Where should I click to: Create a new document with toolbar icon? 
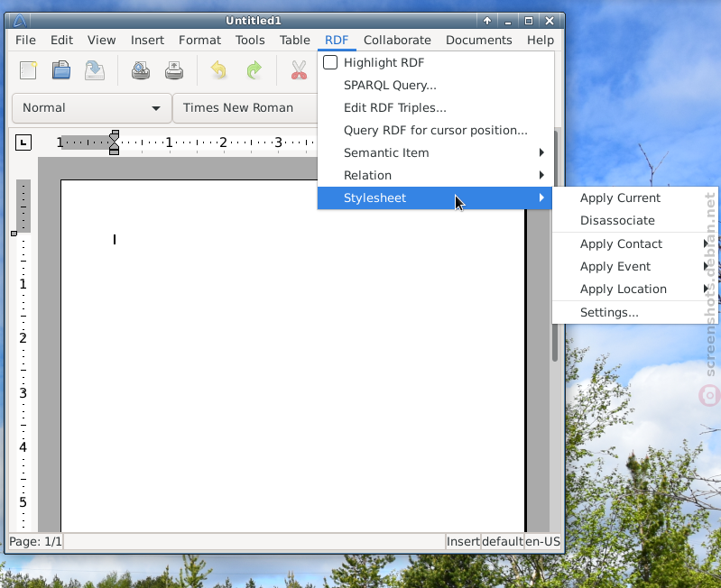[28, 70]
